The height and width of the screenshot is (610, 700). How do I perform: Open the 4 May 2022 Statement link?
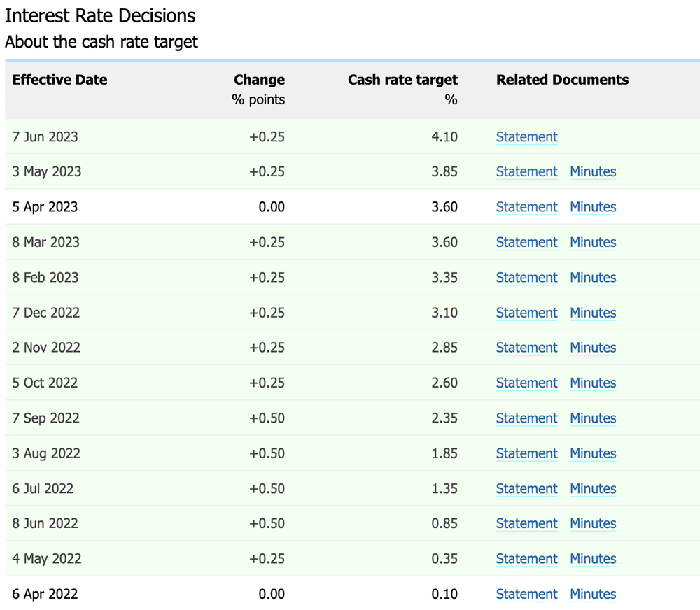point(527,559)
